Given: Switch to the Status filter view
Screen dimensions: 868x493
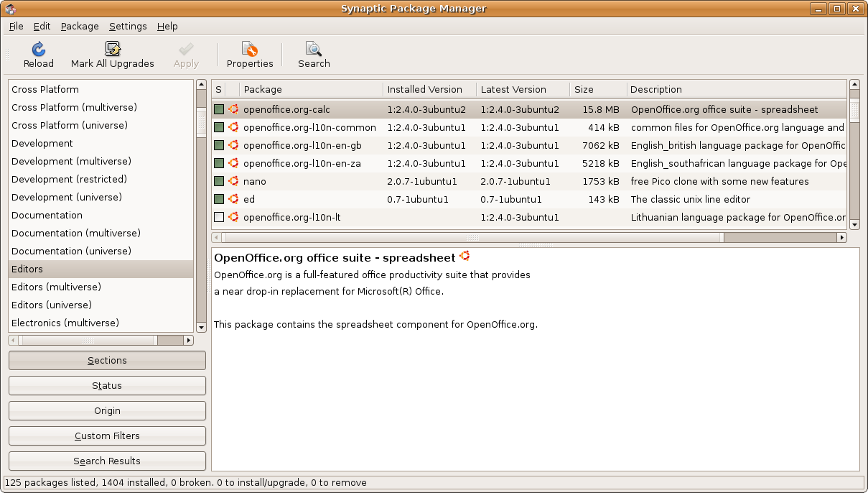Looking at the screenshot, I should coord(107,386).
